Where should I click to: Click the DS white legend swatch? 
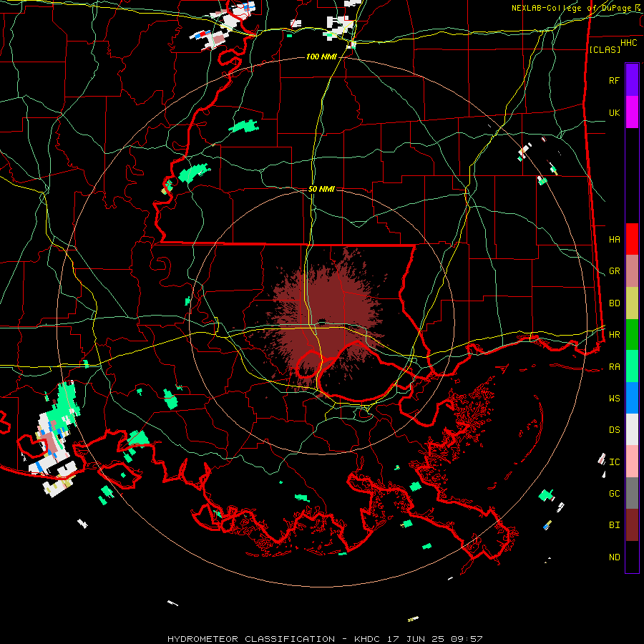pyautogui.click(x=632, y=429)
